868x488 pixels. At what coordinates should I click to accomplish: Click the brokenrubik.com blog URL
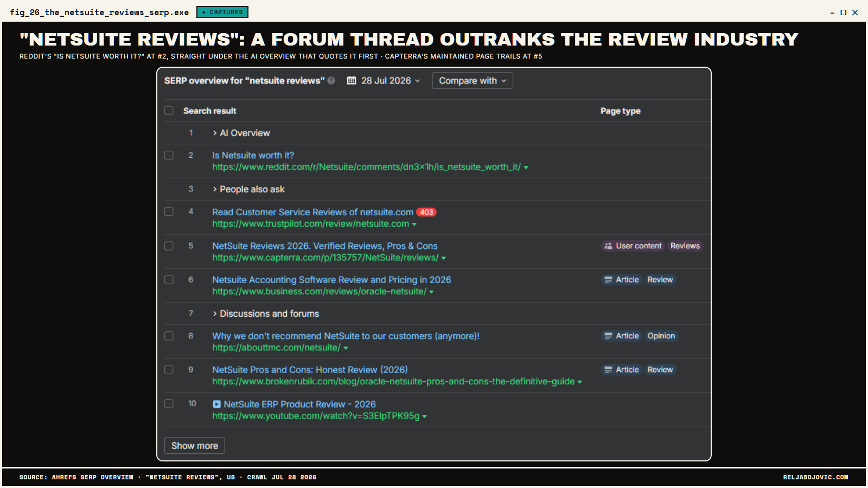pyautogui.click(x=393, y=382)
